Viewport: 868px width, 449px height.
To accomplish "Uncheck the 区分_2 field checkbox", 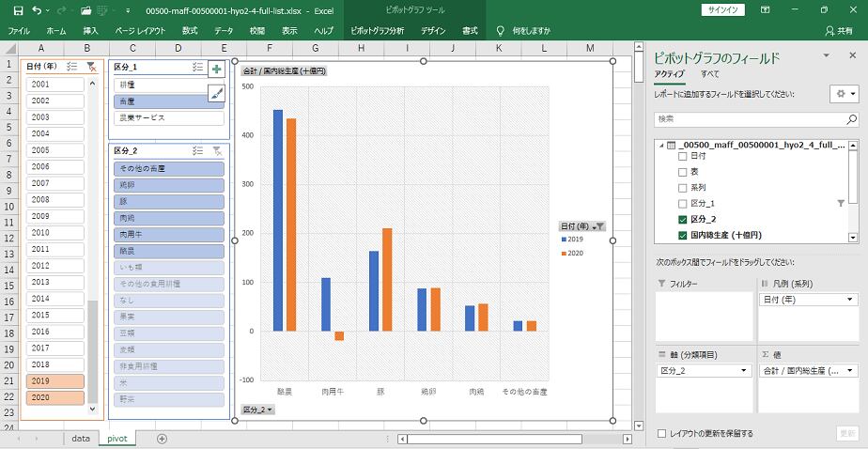I will (x=683, y=219).
